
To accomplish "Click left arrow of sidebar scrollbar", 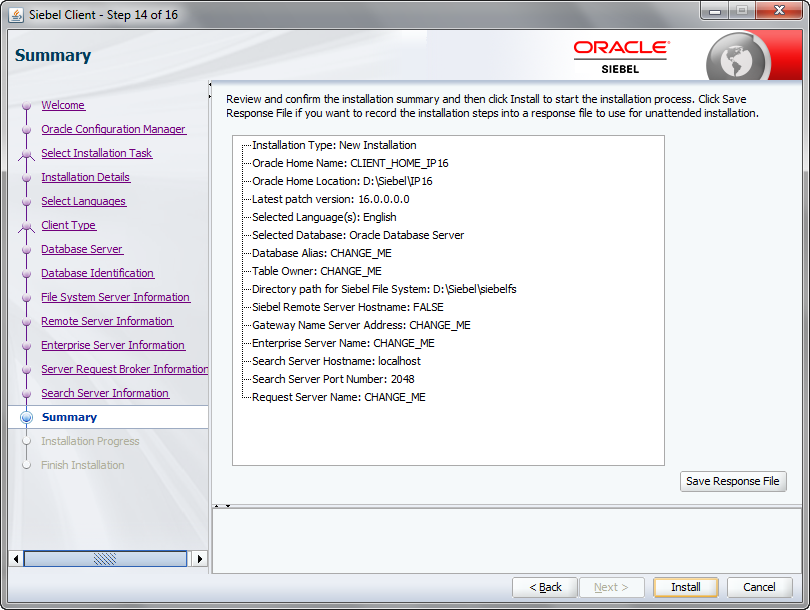I will tap(16, 558).
